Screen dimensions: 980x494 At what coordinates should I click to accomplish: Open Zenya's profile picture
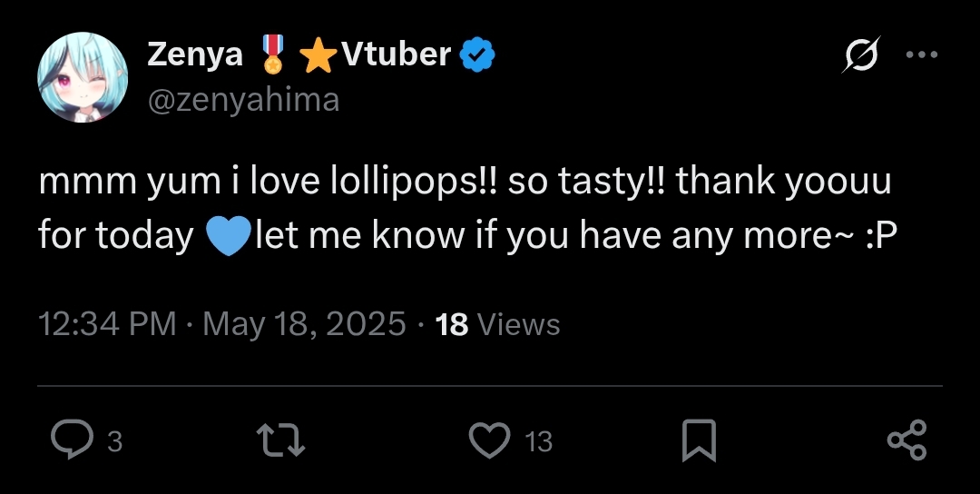(x=83, y=78)
